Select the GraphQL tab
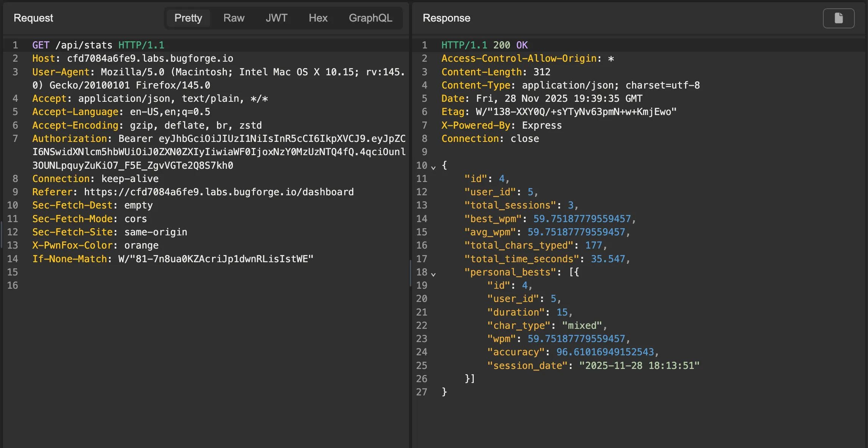 tap(370, 18)
